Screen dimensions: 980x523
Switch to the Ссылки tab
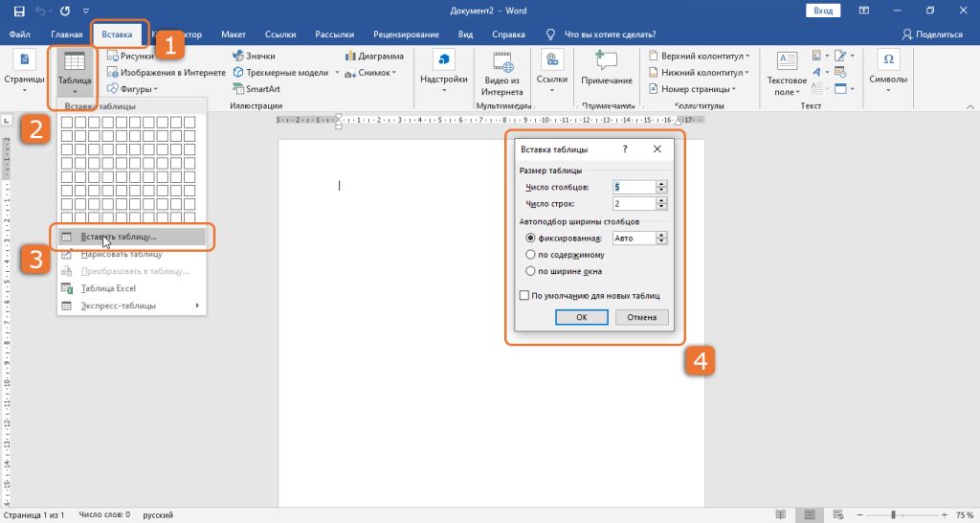[280, 34]
